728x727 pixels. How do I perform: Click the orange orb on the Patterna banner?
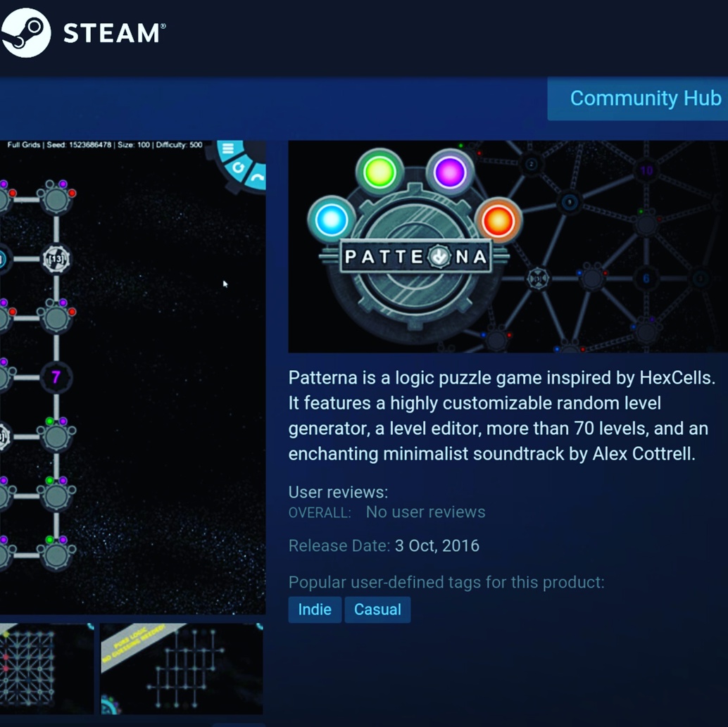[498, 220]
